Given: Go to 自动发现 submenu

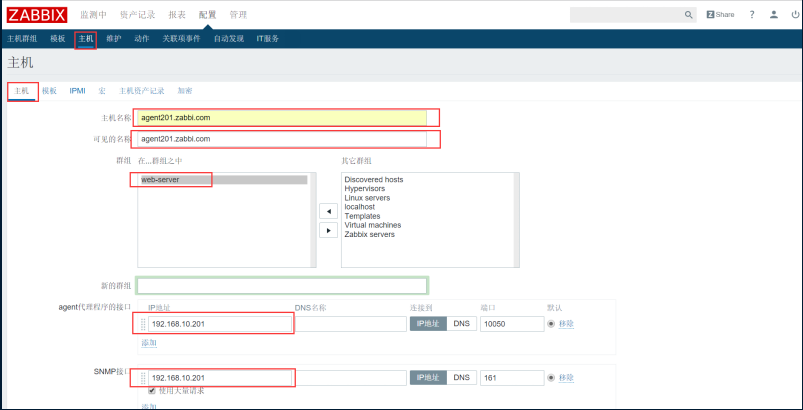Looking at the screenshot, I should point(229,39).
